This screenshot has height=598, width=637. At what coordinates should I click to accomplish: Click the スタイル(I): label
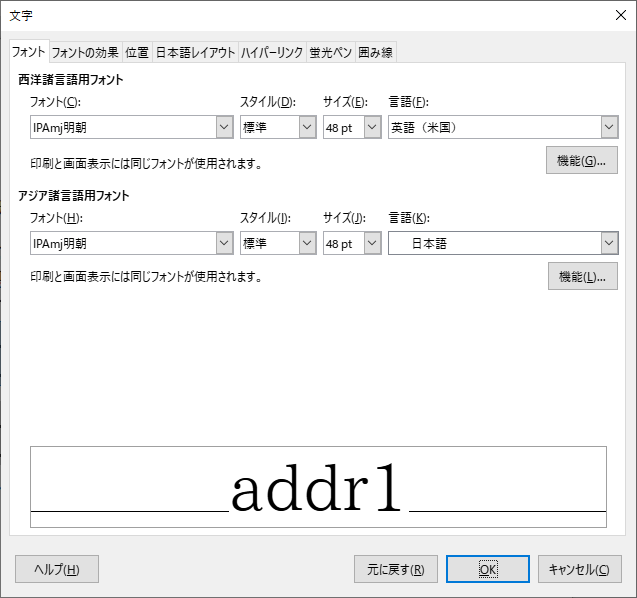(265, 218)
